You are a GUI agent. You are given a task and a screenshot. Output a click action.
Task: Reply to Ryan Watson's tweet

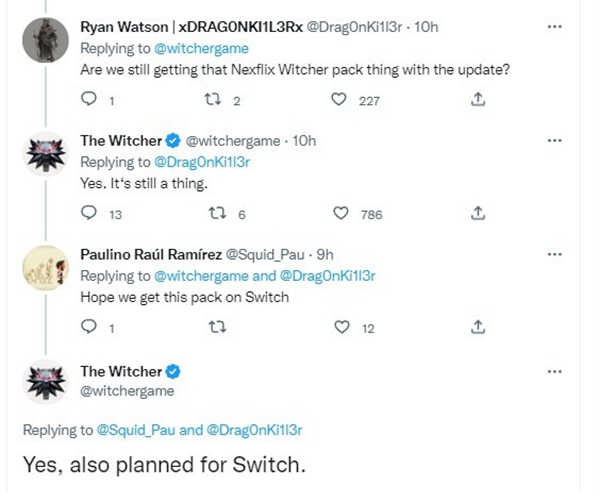click(x=89, y=99)
